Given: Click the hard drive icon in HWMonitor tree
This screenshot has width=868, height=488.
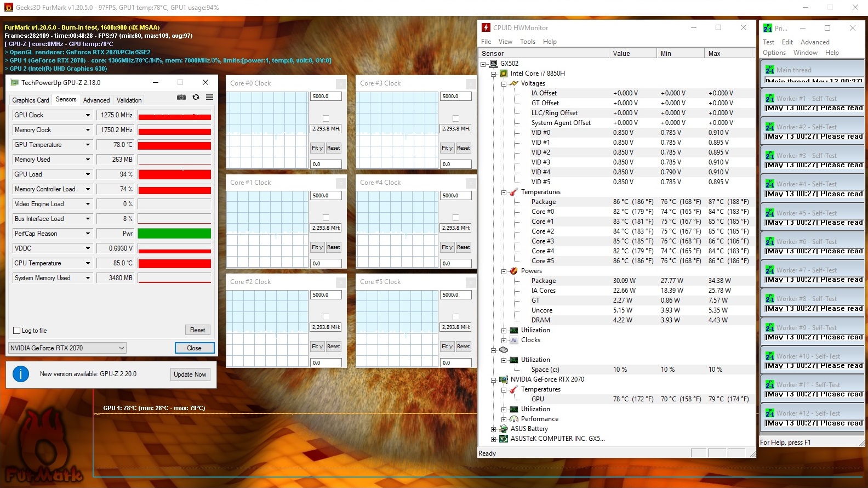Looking at the screenshot, I should [x=504, y=350].
